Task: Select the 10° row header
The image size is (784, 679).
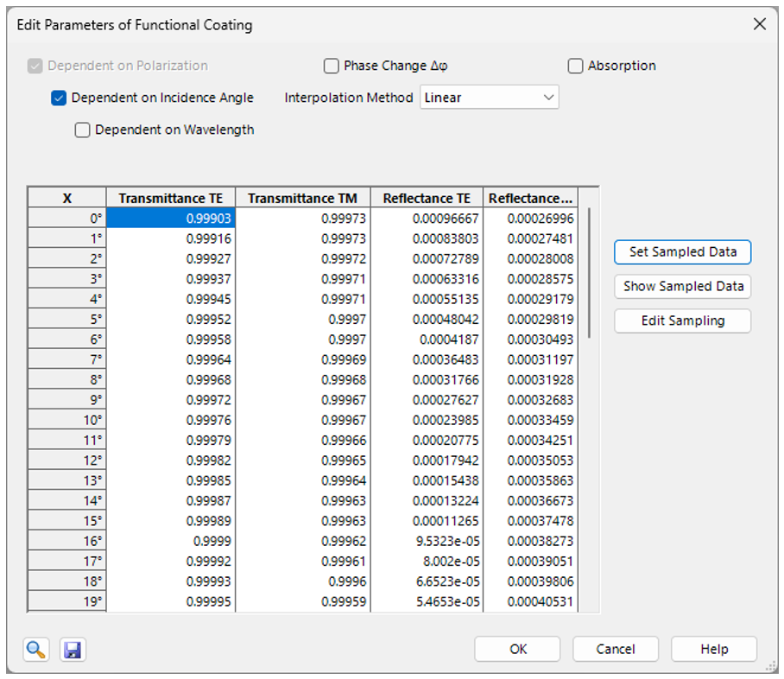Action: 67,420
